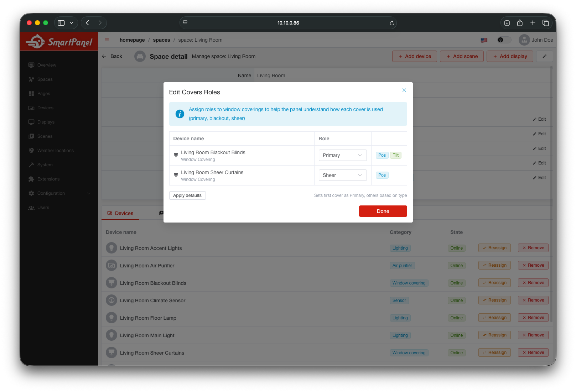Open Extensions from the sidebar

click(48, 179)
